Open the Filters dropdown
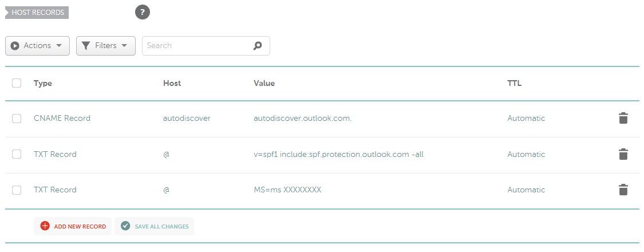The width and height of the screenshot is (644, 252). (106, 46)
